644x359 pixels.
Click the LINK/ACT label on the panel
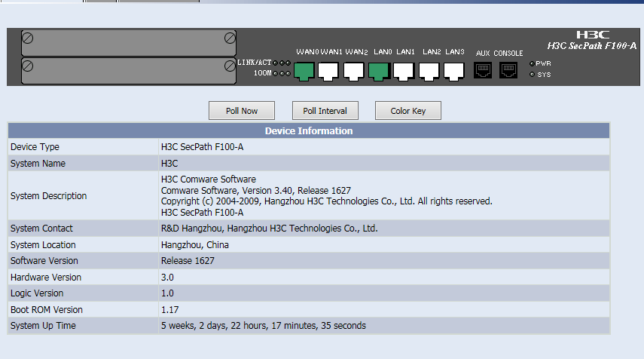pos(255,63)
